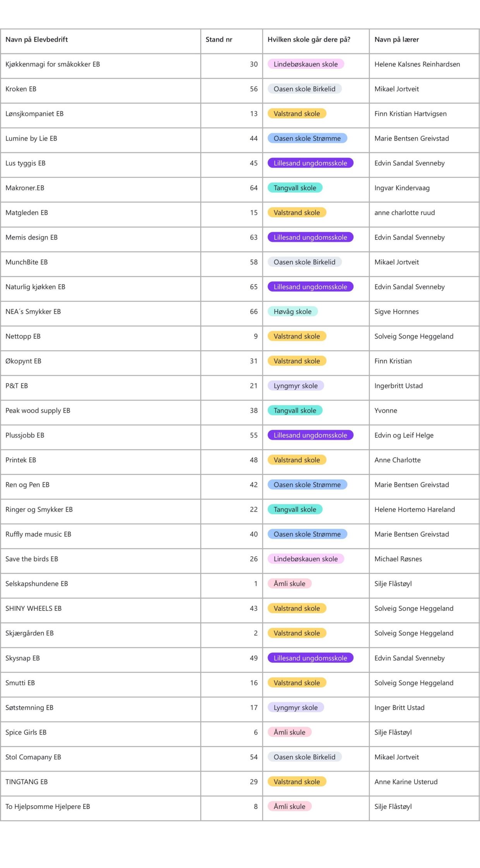Click Lindebøskauen skole tag in Kjøkkenmagi row
The width and height of the screenshot is (480, 868).
pos(305,64)
